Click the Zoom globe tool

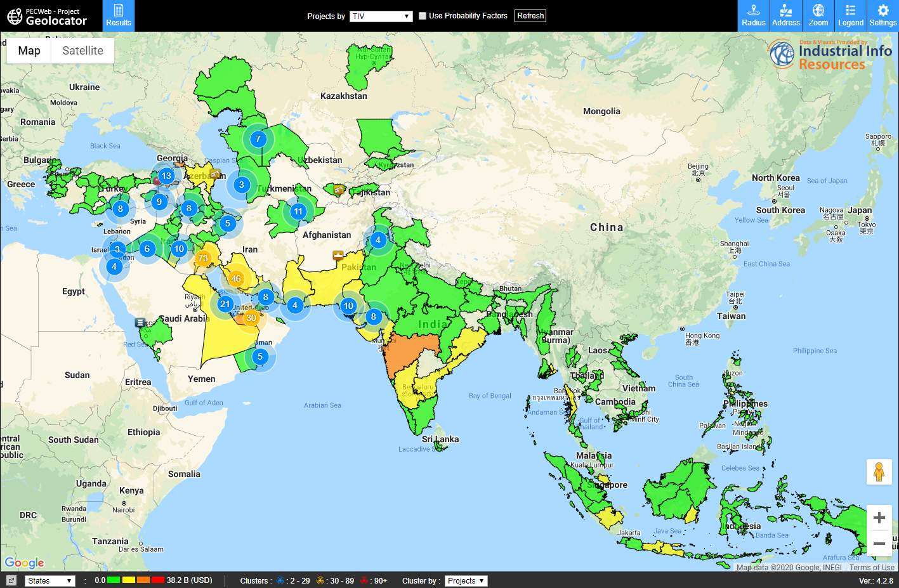818,16
